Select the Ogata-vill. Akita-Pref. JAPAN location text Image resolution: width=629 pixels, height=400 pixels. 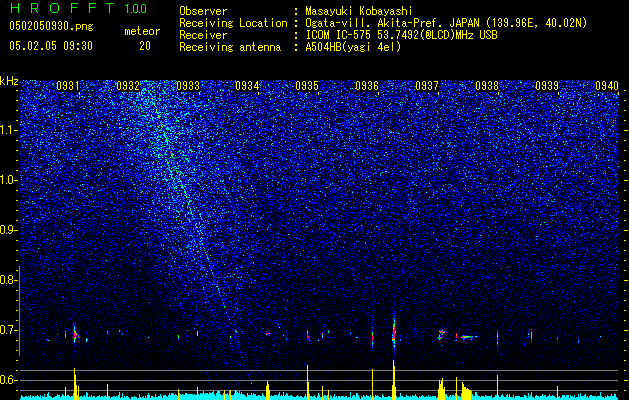pos(446,23)
